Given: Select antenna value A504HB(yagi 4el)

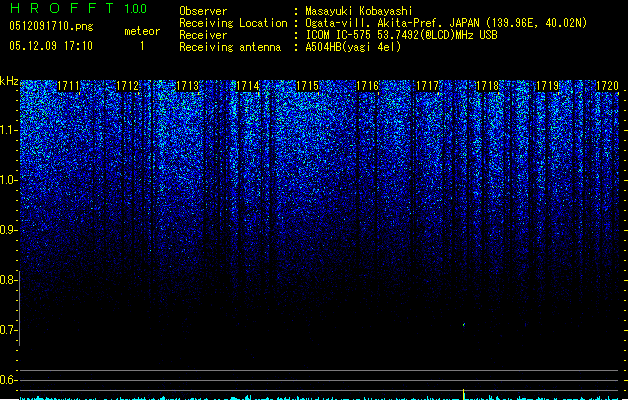Looking at the screenshot, I should tap(353, 47).
